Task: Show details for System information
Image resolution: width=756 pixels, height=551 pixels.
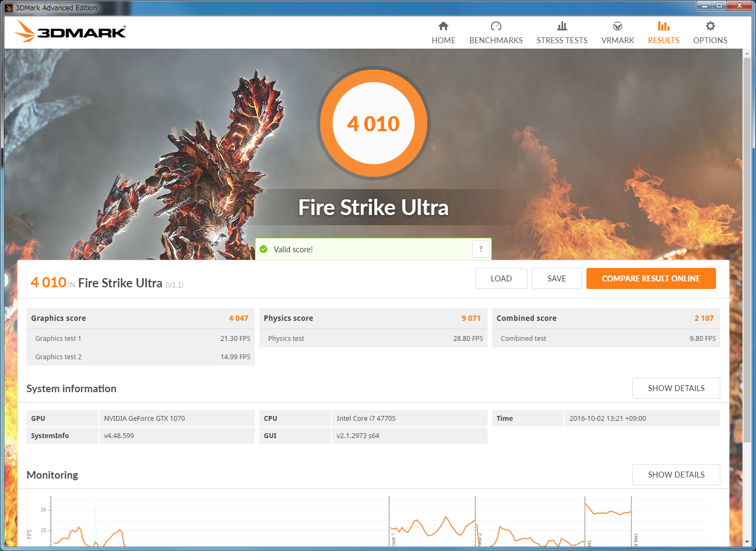Action: pyautogui.click(x=676, y=388)
